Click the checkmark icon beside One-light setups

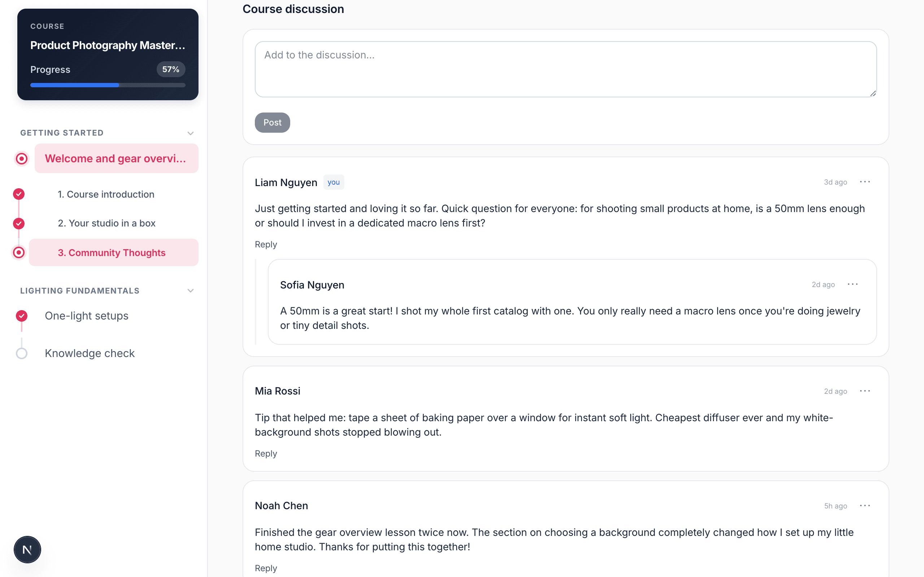click(x=22, y=316)
